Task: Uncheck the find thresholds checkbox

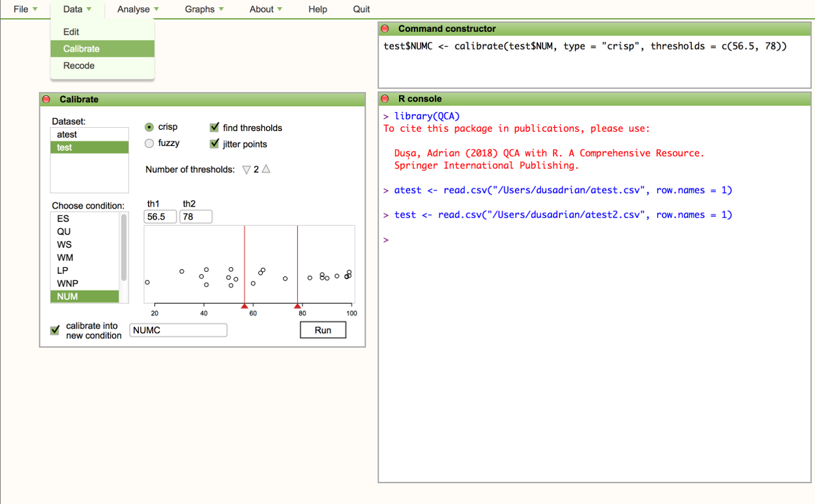Action: click(x=215, y=128)
